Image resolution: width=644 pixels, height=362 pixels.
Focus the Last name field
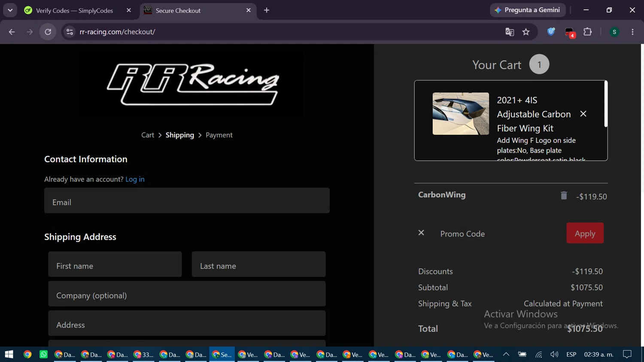coord(258,264)
